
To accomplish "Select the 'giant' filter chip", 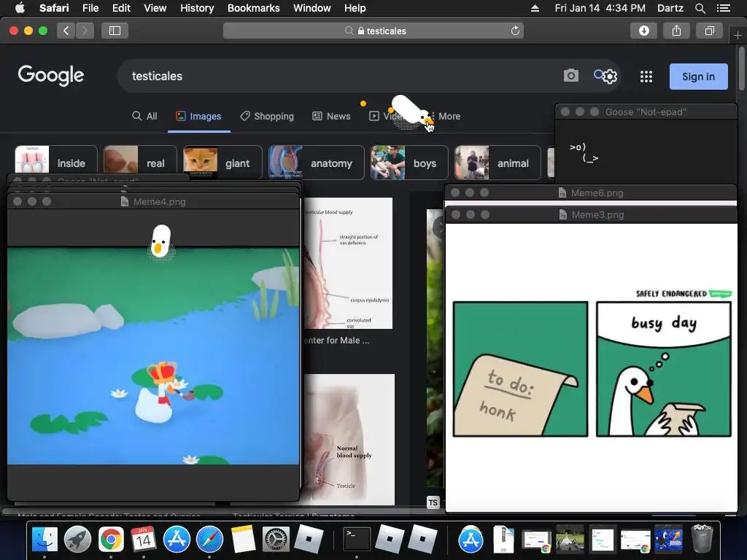I will [222, 163].
